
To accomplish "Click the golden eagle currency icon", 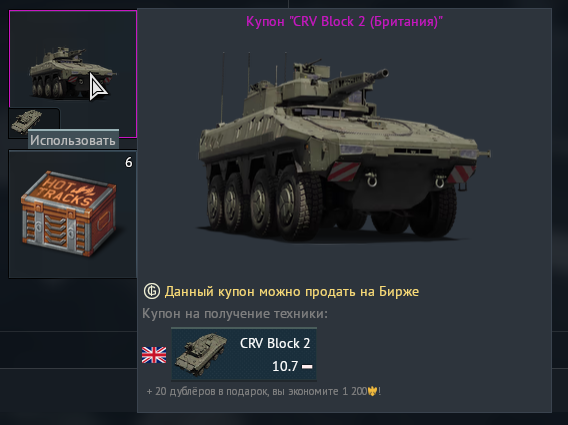I will pyautogui.click(x=372, y=391).
